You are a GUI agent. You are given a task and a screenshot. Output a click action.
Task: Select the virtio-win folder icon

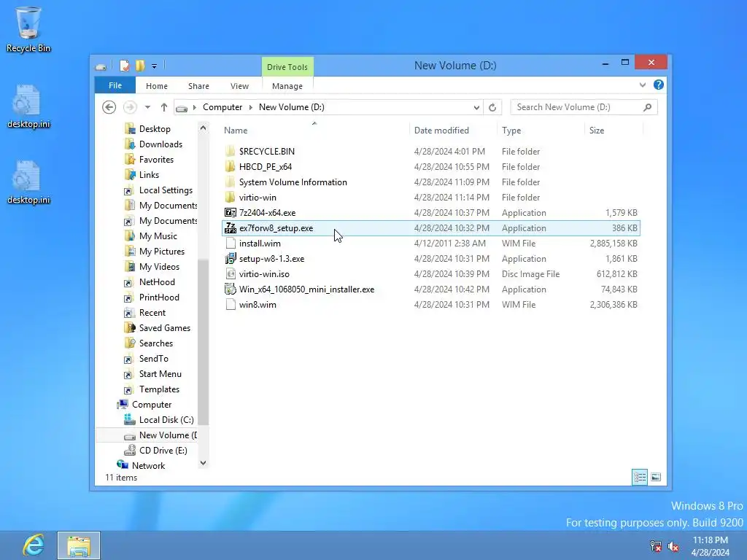231,197
